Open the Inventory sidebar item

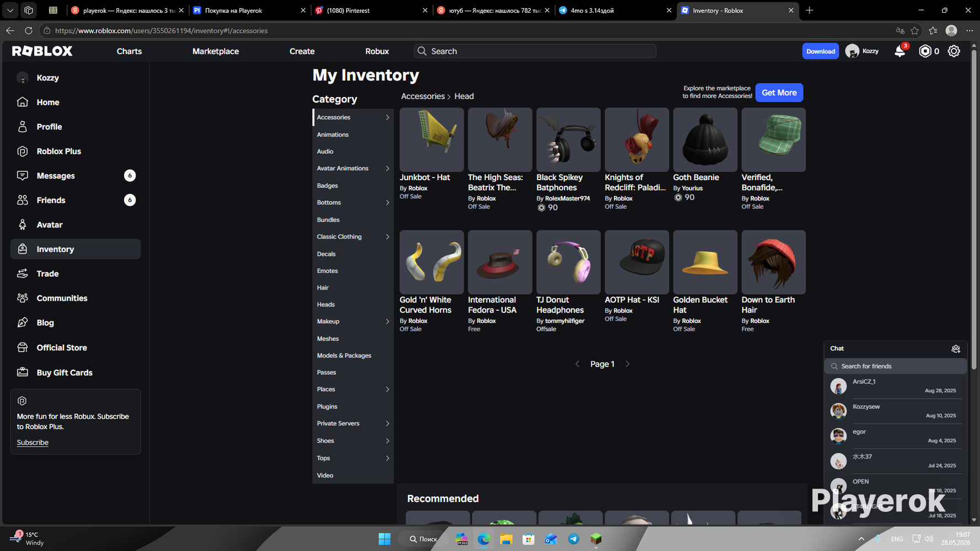click(76, 249)
